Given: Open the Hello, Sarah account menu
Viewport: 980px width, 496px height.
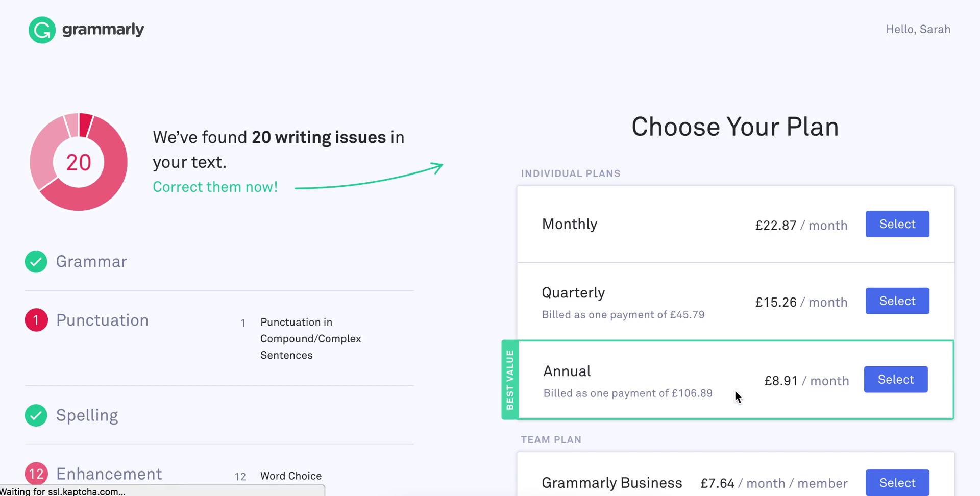Looking at the screenshot, I should (x=918, y=30).
